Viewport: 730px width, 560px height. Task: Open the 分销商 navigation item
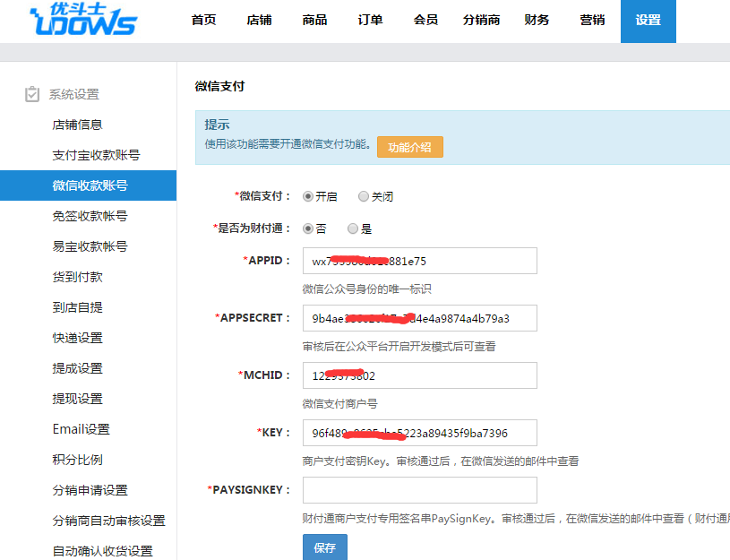pos(482,21)
